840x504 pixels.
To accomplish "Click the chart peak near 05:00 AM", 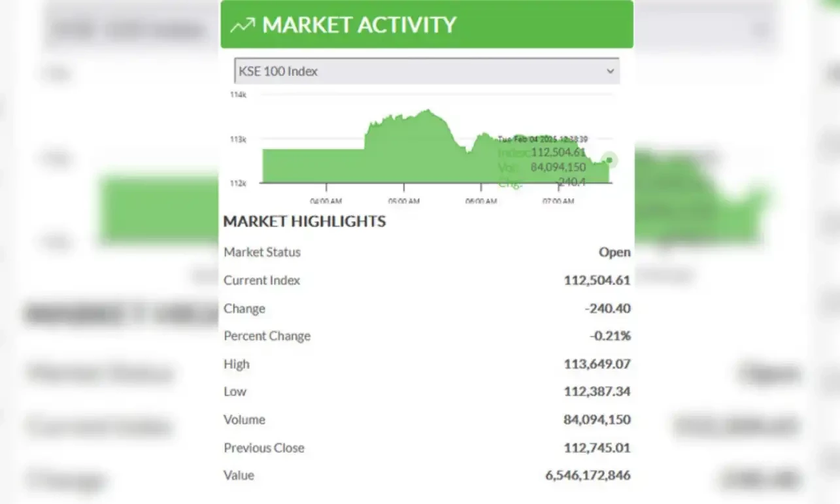I will (x=428, y=110).
